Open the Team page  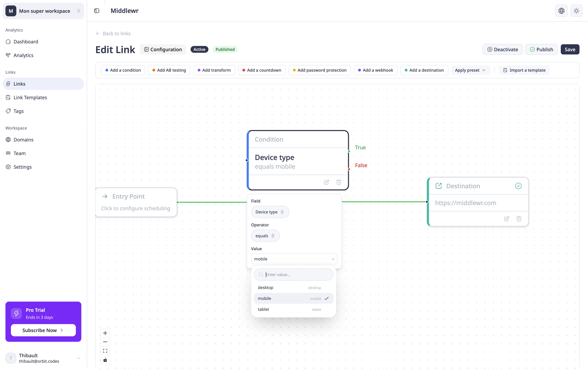click(43, 153)
